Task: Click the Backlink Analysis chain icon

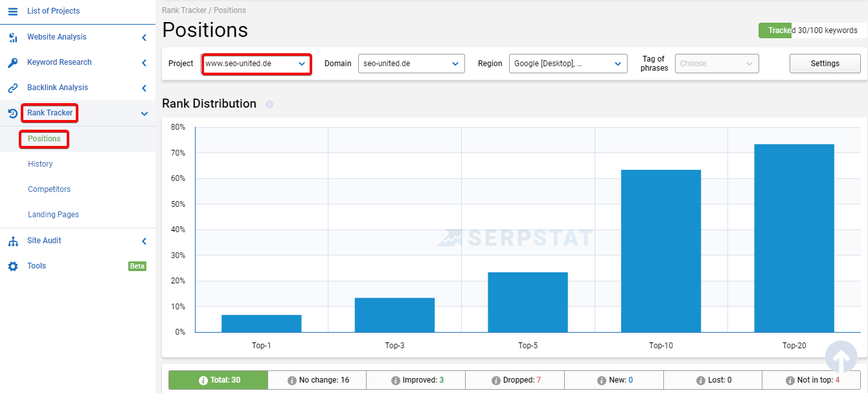Action: point(13,88)
